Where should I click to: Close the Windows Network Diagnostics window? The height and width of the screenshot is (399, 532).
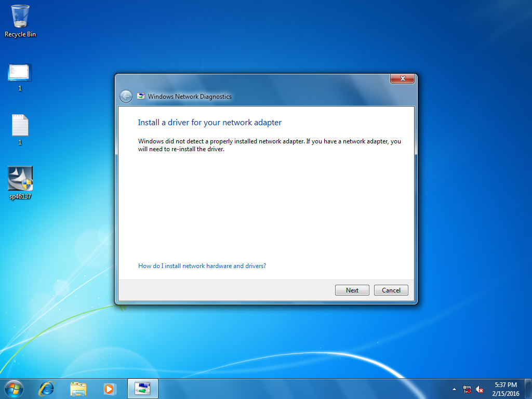pyautogui.click(x=403, y=78)
